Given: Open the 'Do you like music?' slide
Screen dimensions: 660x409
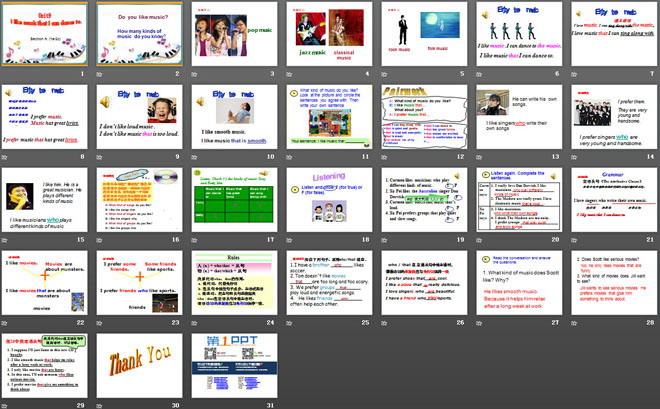Looking at the screenshot, I should [x=138, y=39].
